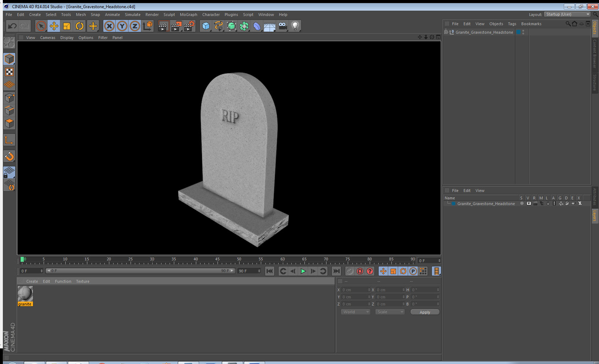Click the timeline preview range slider bar
Screen dimensions: 599x364
[140, 271]
